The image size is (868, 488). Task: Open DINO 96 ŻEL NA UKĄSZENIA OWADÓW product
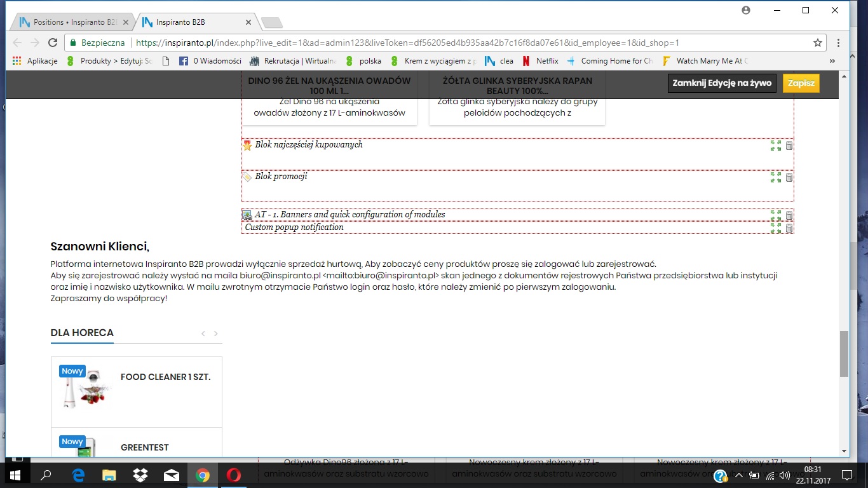(x=329, y=86)
